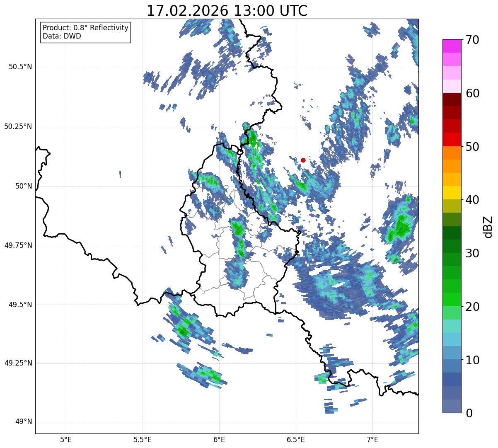Click the 49.25°N latitude label
Viewport: 498px width, 448px height.
tap(18, 363)
